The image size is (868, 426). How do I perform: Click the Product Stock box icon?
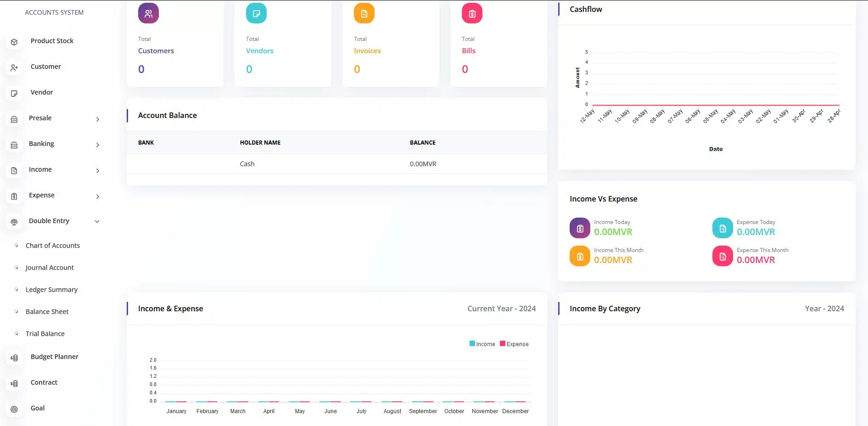14,42
